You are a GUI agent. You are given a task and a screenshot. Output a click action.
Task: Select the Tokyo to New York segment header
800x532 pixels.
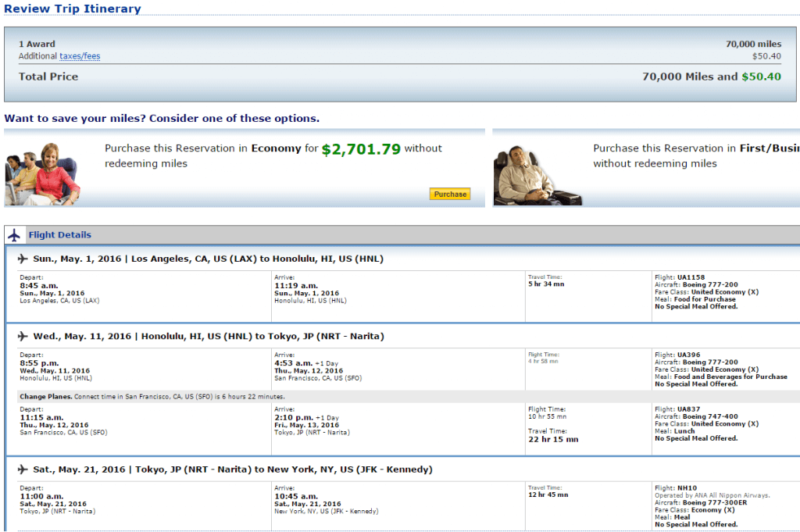[x=232, y=470]
